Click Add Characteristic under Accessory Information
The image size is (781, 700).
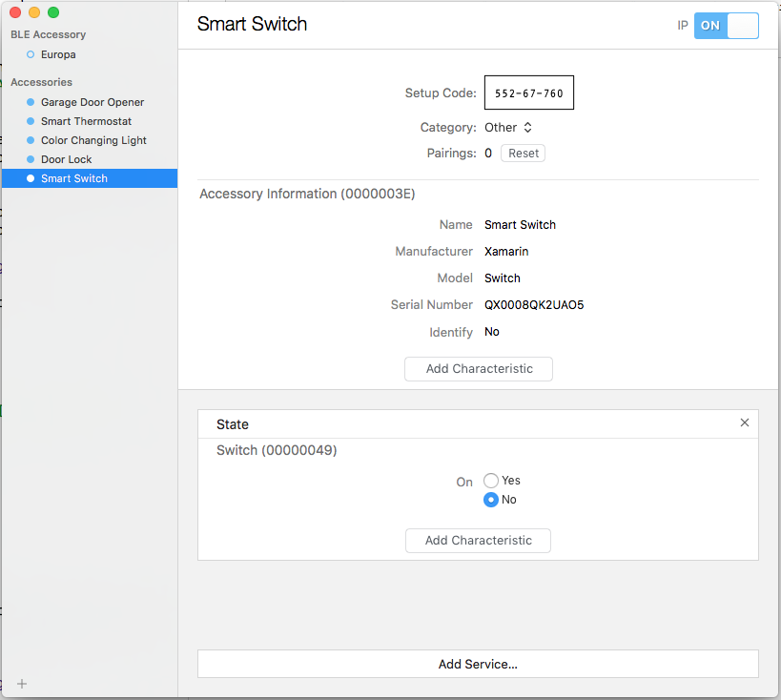478,369
